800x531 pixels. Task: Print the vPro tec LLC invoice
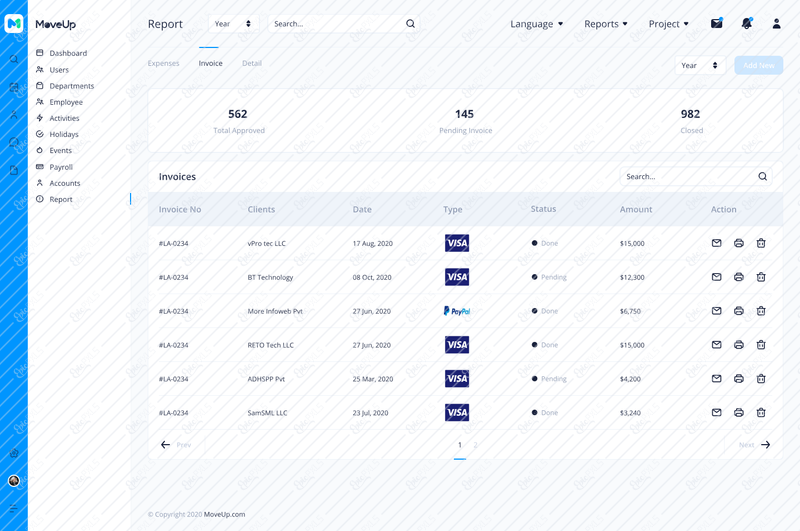point(739,243)
